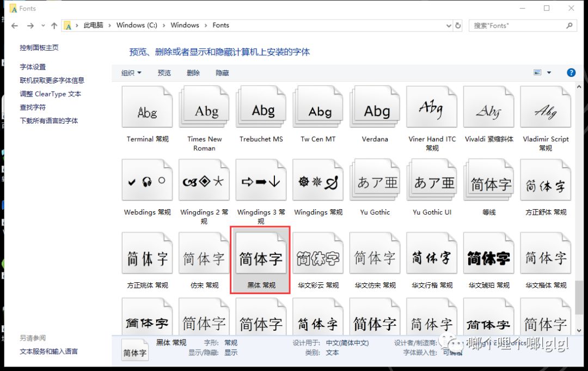Select the Wingdings 3 font icon
The height and width of the screenshot is (371, 588).
(x=261, y=180)
